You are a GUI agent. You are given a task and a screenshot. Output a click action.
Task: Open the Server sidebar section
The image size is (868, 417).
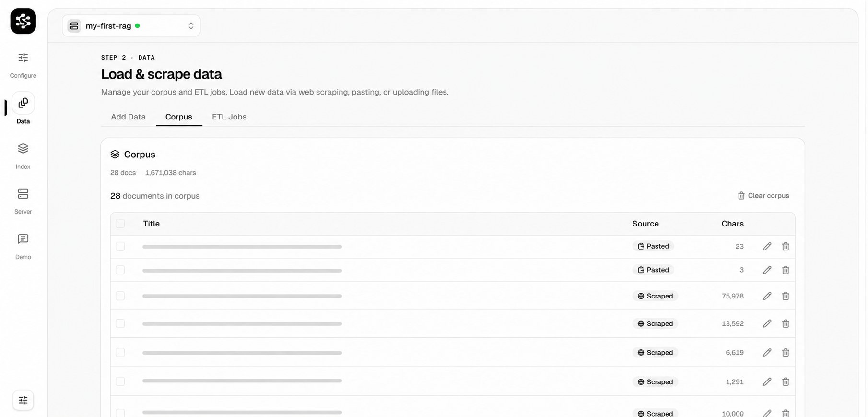23,201
